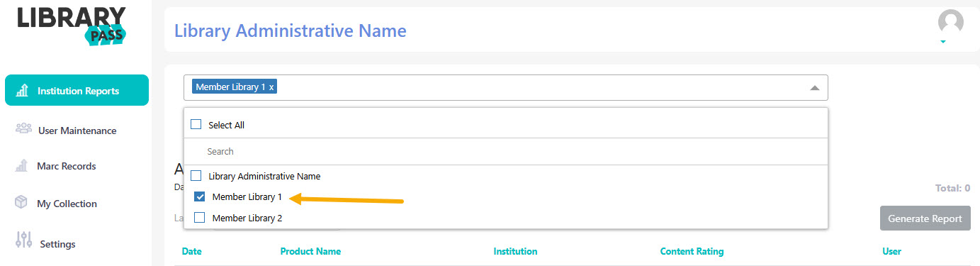This screenshot has height=266, width=980.
Task: Click the User Maintenance people icon
Action: [23, 128]
